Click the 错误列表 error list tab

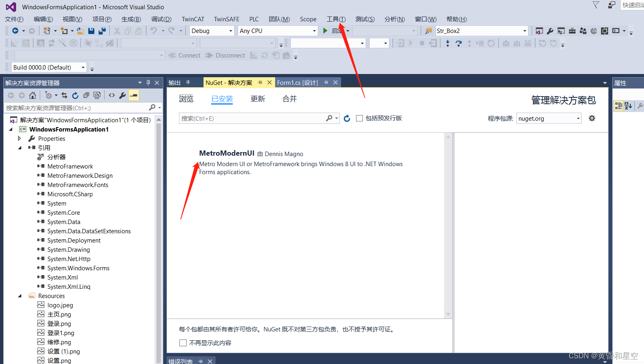pos(181,361)
